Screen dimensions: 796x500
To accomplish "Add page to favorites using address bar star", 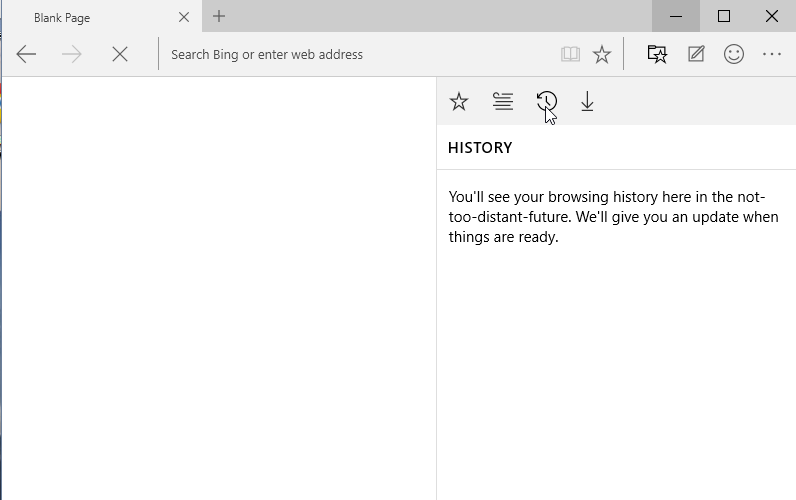I will (602, 55).
